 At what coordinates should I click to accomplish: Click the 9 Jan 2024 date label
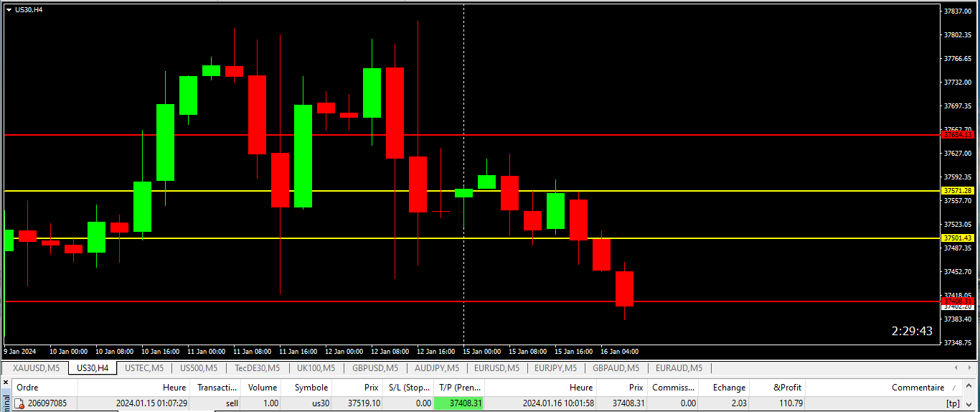[x=19, y=352]
